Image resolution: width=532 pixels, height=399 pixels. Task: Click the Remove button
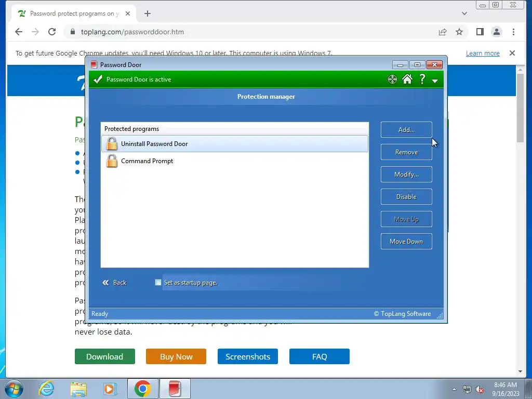(x=406, y=152)
